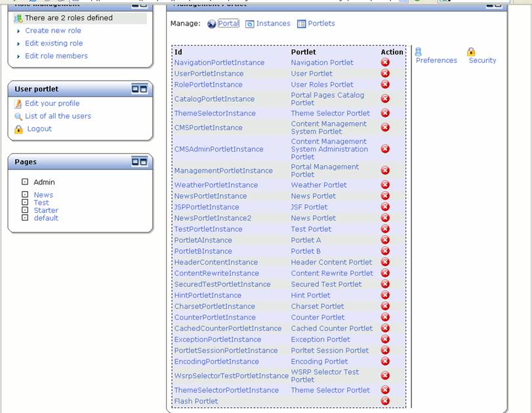Open the Preferences link

click(x=436, y=60)
